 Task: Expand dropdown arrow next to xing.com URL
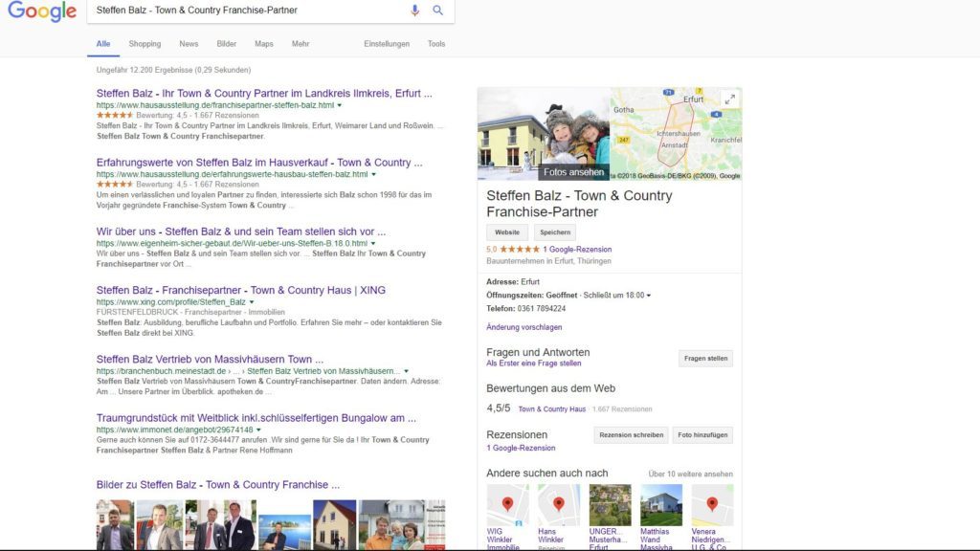[252, 302]
